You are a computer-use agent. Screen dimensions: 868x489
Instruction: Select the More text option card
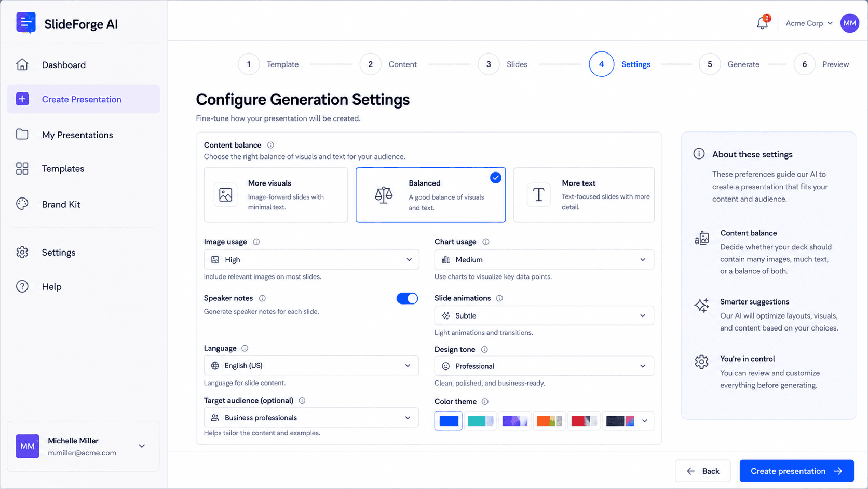584,195
